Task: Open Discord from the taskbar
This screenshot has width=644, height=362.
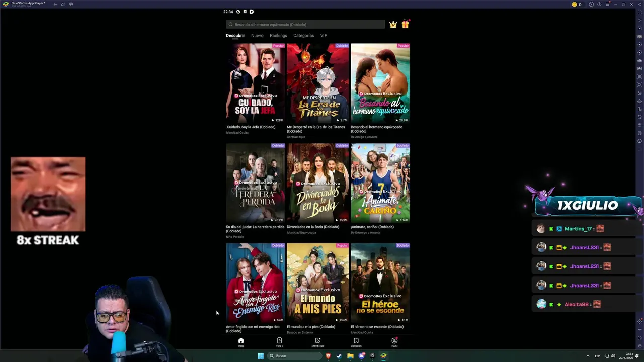Action: tap(361, 356)
